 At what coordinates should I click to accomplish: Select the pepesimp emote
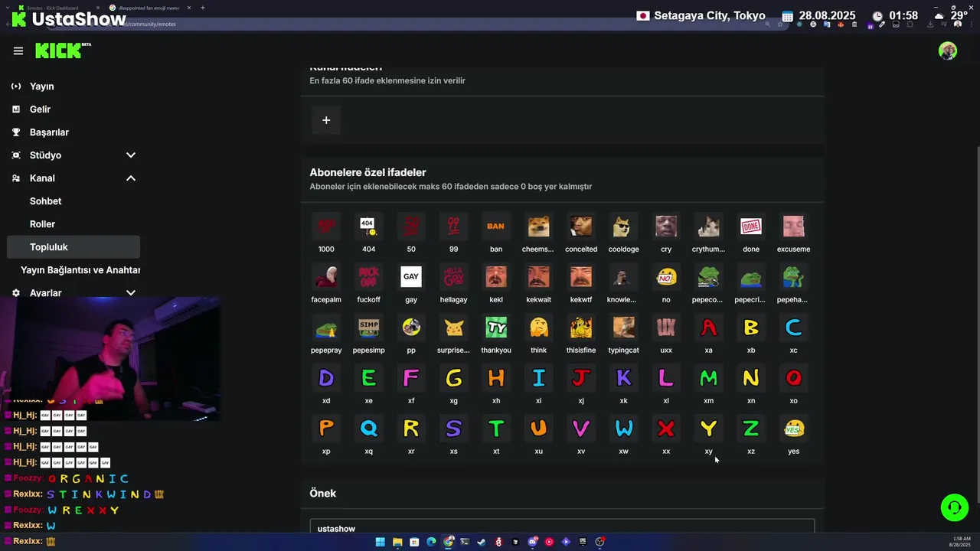(369, 328)
